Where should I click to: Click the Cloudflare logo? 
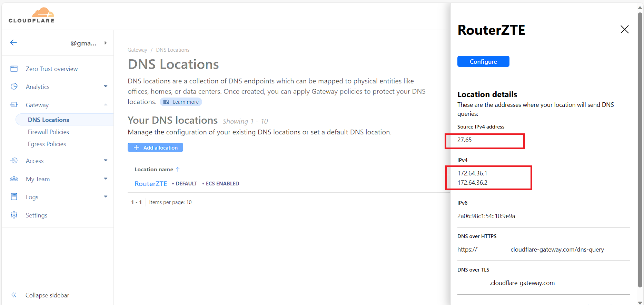pyautogui.click(x=31, y=15)
